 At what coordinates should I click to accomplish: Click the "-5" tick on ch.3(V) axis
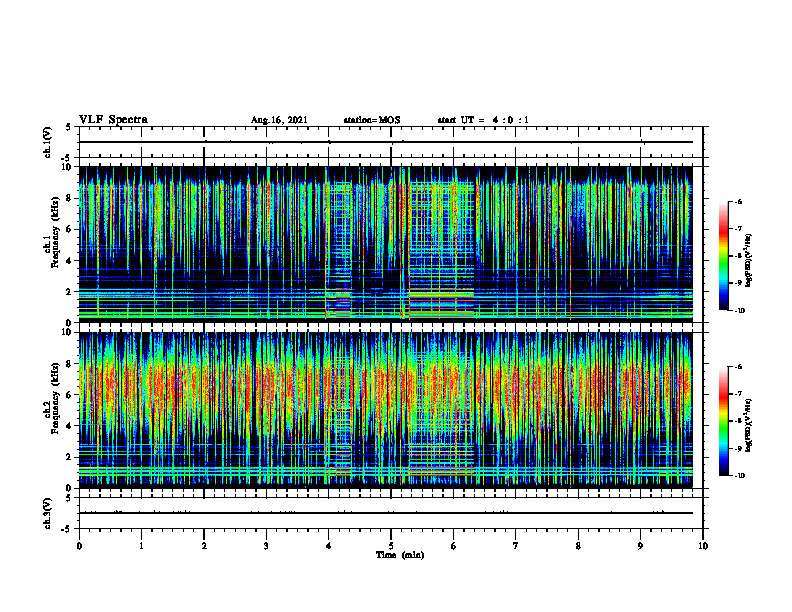point(67,529)
